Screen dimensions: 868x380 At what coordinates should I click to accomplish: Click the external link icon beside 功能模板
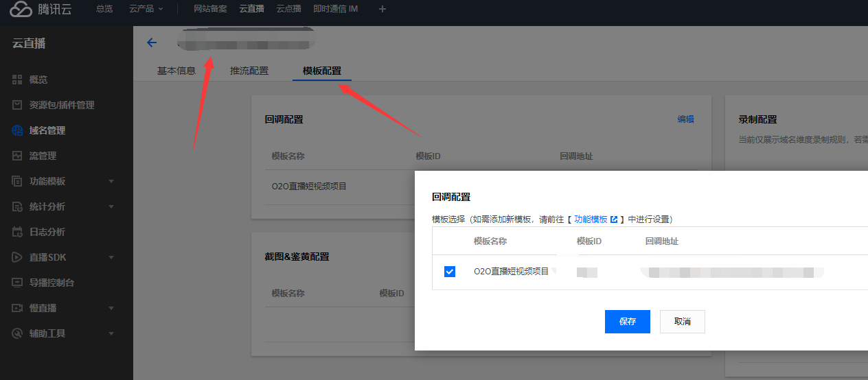(x=614, y=219)
